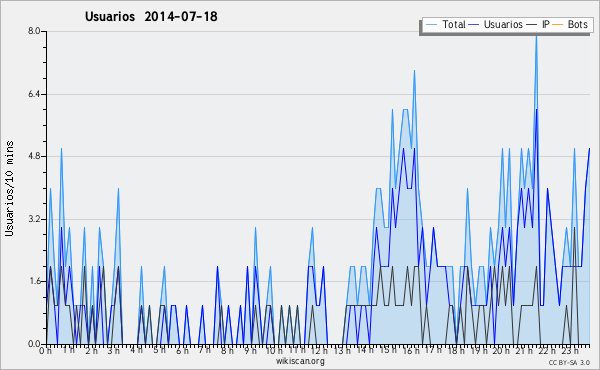This screenshot has width=600, height=370.
Task: Click the 'Total' legend label
Action: click(454, 24)
